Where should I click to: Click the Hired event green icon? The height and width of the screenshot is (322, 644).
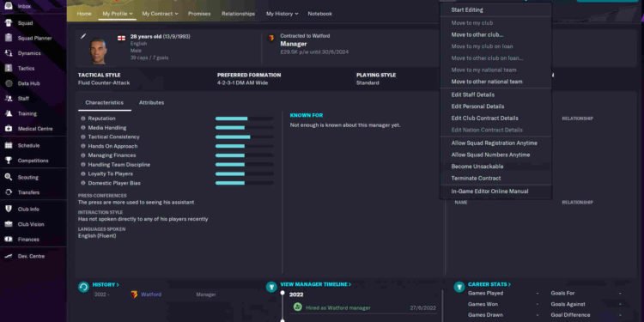pos(298,307)
